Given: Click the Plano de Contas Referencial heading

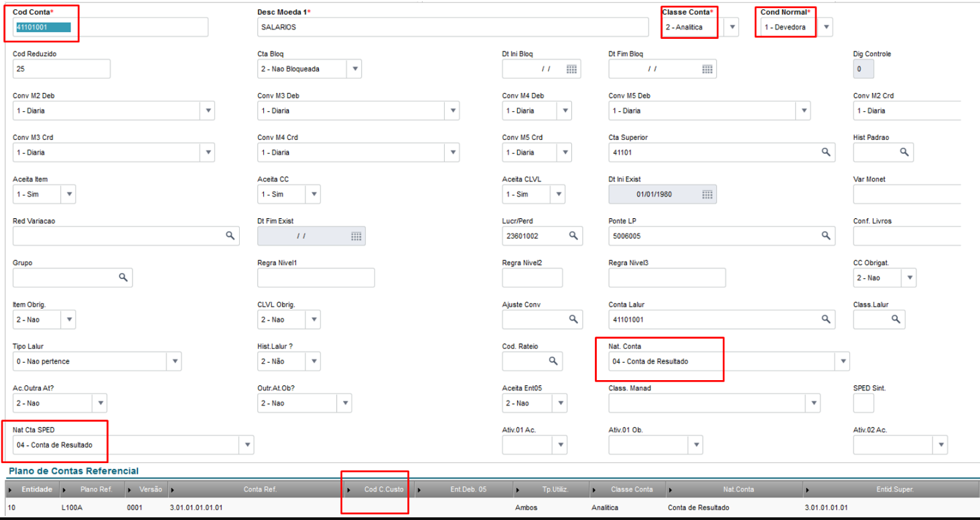Looking at the screenshot, I should pos(74,471).
